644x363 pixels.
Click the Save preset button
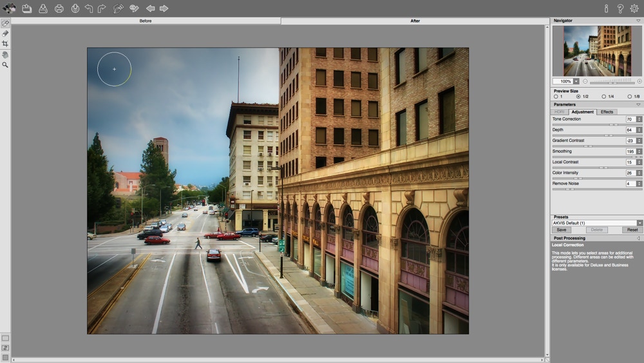click(x=561, y=230)
